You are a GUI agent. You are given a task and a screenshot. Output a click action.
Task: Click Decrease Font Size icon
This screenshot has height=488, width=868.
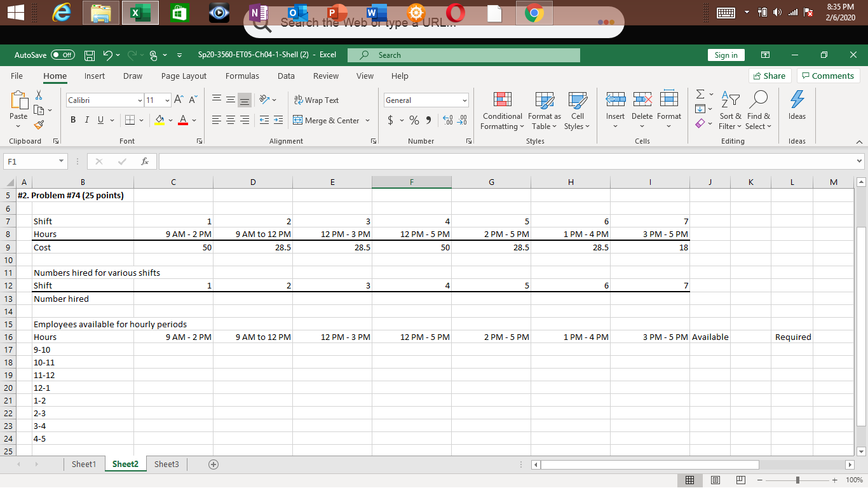click(193, 100)
